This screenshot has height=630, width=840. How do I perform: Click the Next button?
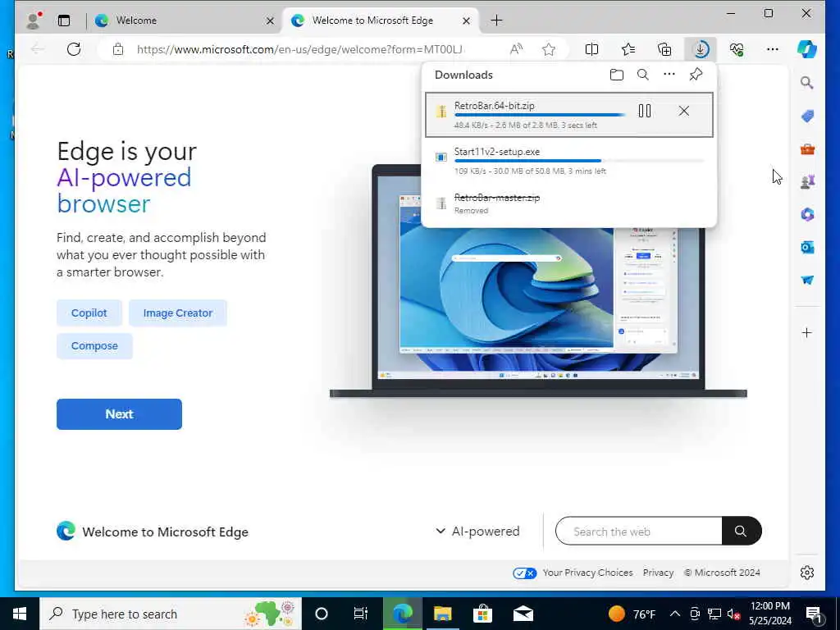[119, 414]
